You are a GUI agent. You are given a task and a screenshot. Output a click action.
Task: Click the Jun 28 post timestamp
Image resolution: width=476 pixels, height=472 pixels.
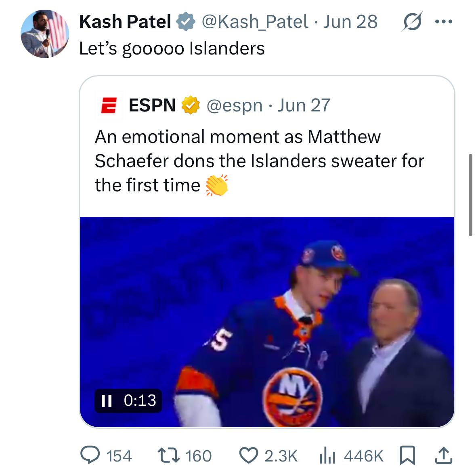pyautogui.click(x=350, y=22)
